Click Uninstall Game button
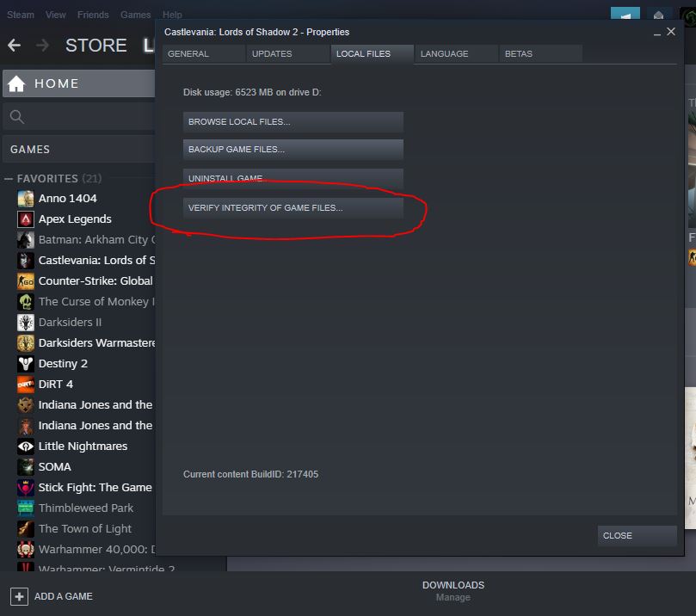 point(293,178)
